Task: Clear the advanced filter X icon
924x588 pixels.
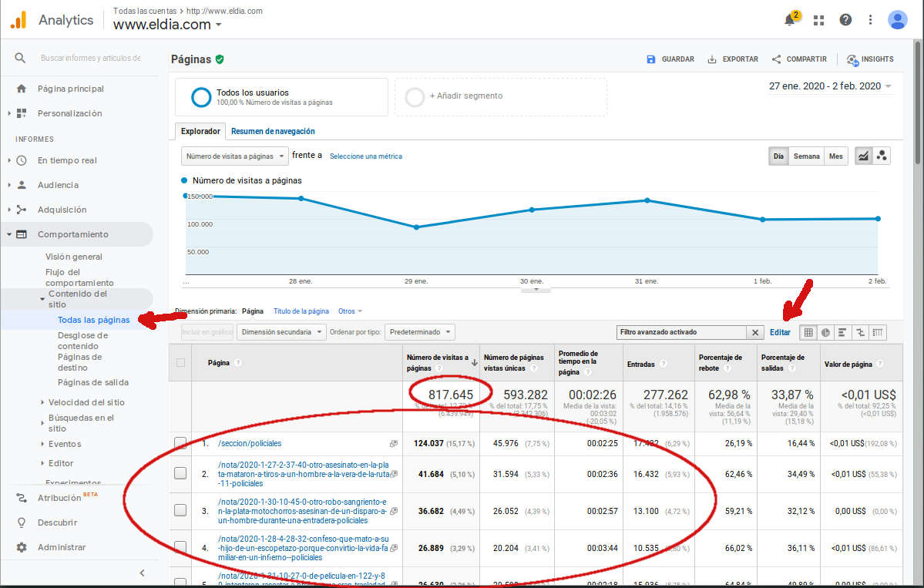Action: [x=755, y=332]
